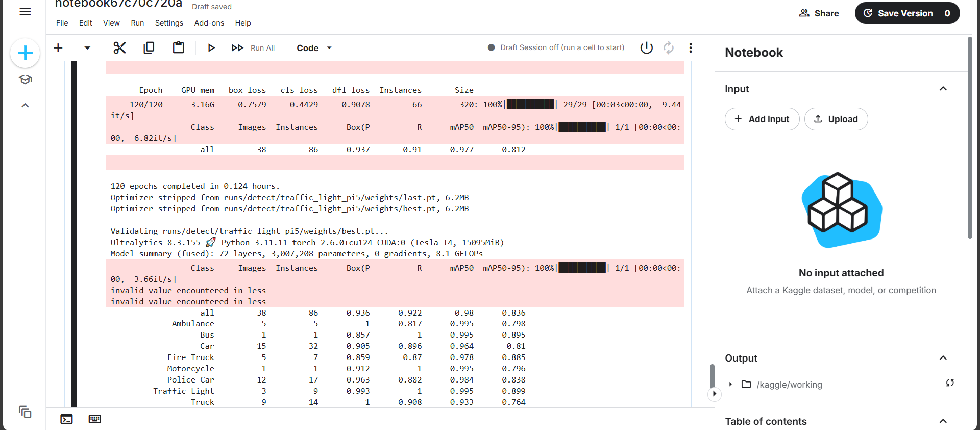The image size is (980, 430).
Task: Click the blue plus Create button
Action: [x=25, y=53]
